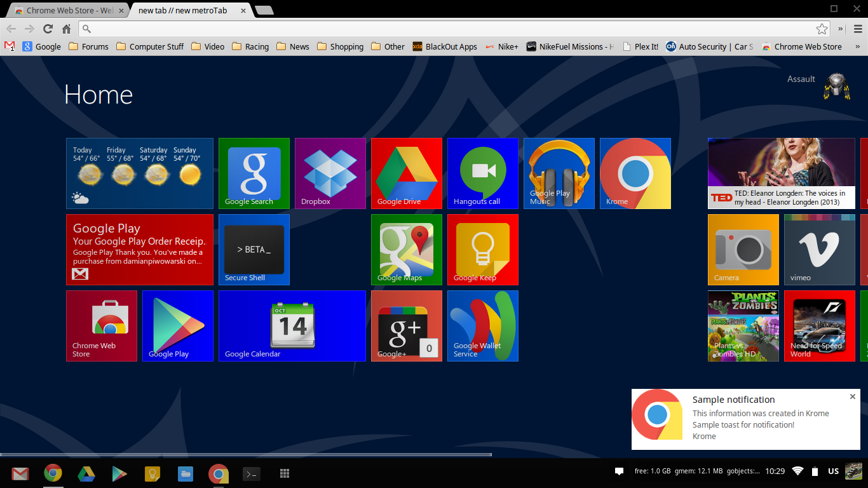Launch the Google Keep tile on Home
This screenshot has width=868, height=488.
483,250
